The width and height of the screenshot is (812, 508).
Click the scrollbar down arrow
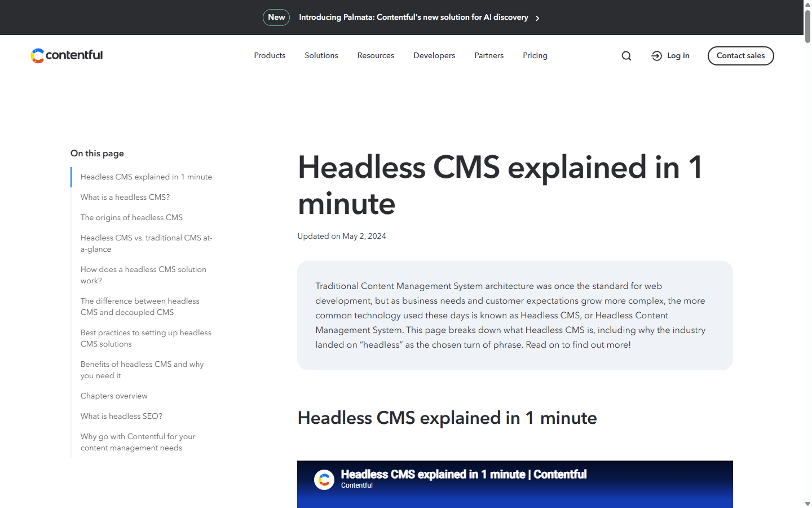807,503
